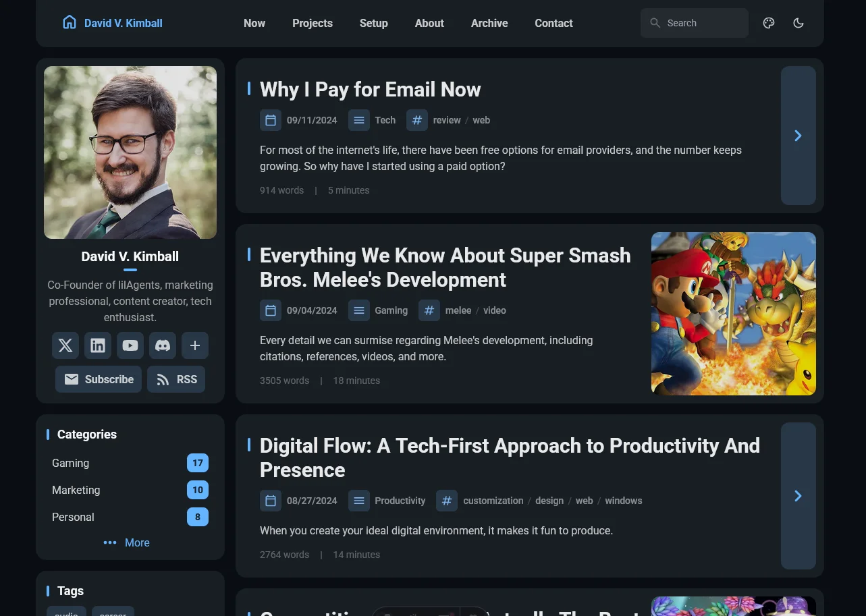Open the YouTube channel icon
The image size is (866, 616).
[x=130, y=345]
